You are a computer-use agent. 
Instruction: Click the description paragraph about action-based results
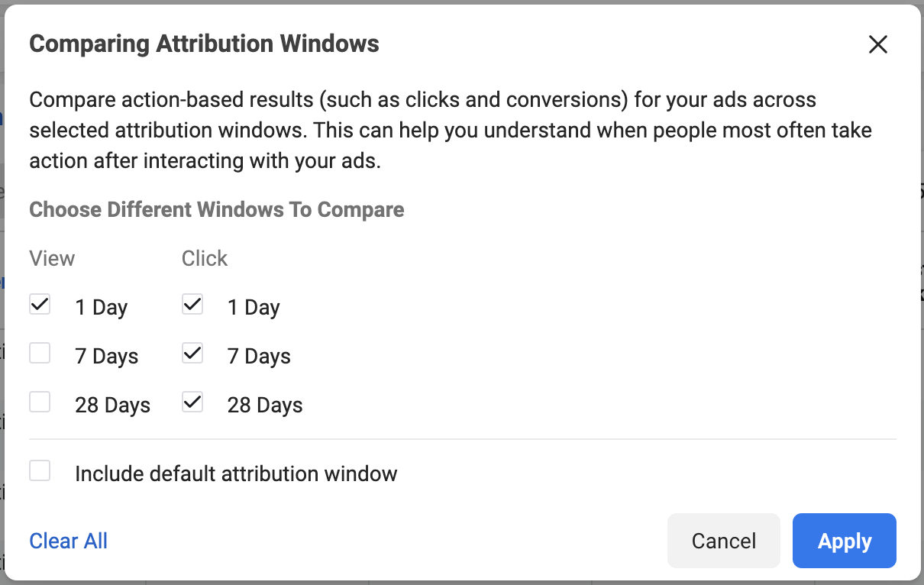[x=451, y=131]
